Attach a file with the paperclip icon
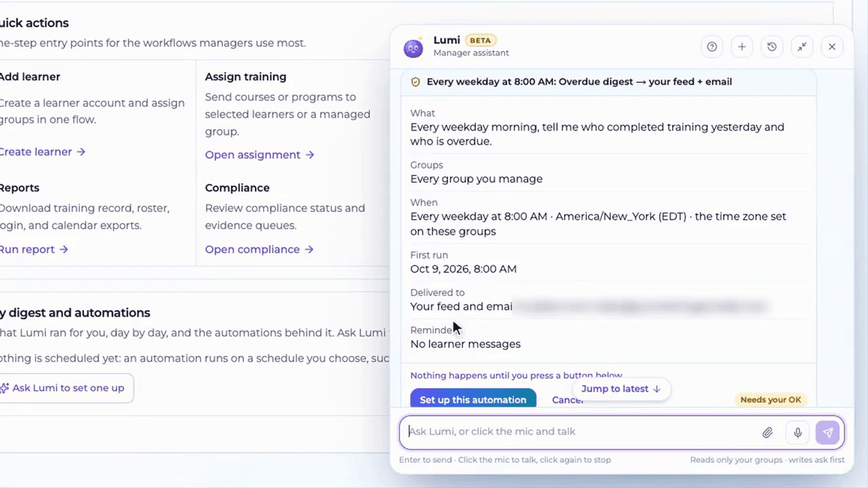Screen dimensions: 868x488 tap(767, 432)
